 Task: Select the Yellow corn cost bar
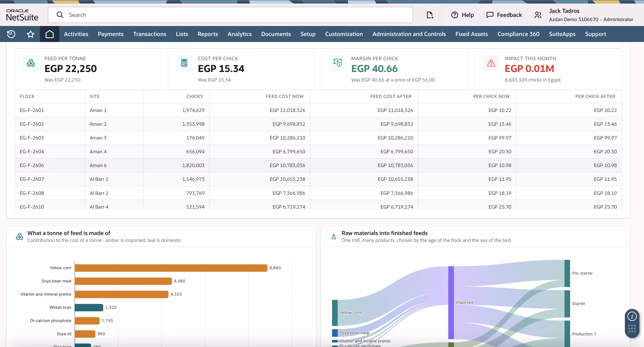(171, 268)
